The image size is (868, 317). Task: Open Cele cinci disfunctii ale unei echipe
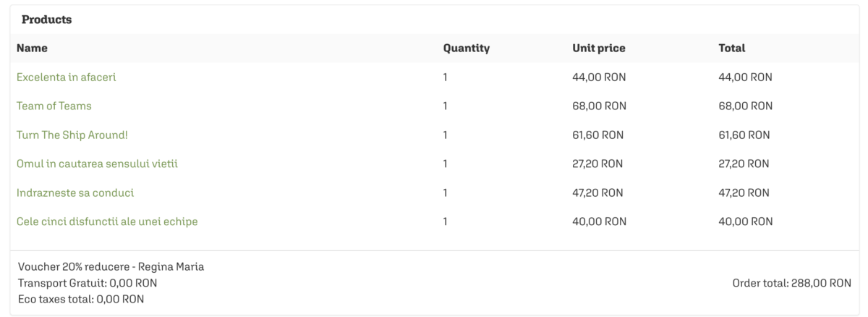(107, 221)
